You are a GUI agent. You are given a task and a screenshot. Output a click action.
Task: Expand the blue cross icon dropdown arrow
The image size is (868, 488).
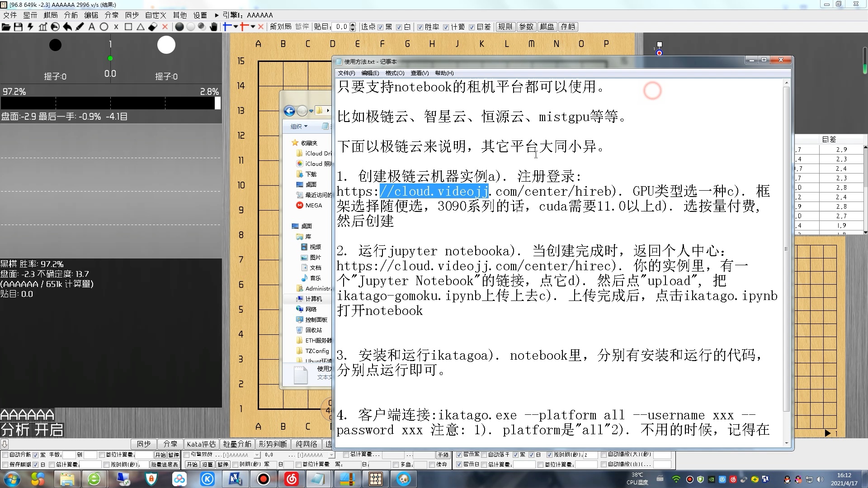coord(236,27)
